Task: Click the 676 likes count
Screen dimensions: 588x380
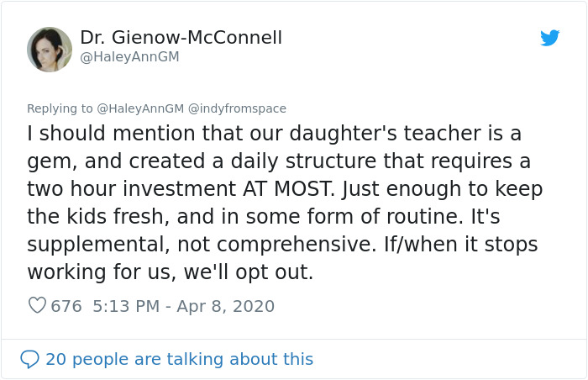Action: (66, 306)
